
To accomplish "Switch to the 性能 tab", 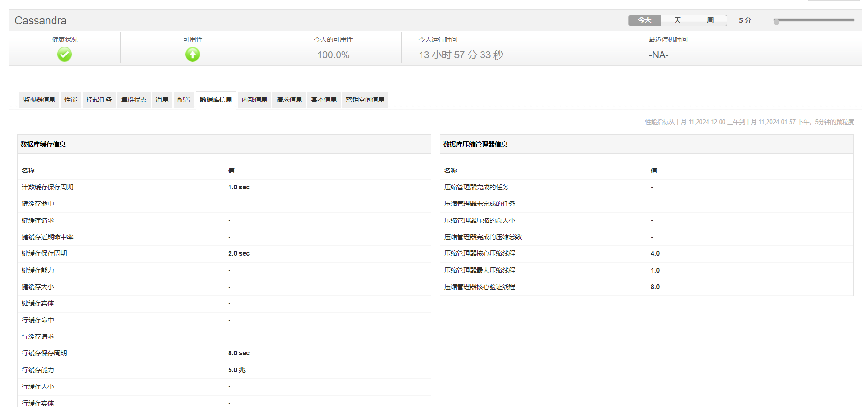I will tap(71, 100).
